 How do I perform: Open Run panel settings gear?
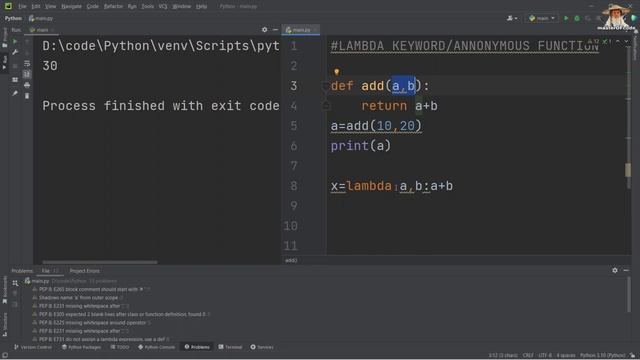(264, 30)
